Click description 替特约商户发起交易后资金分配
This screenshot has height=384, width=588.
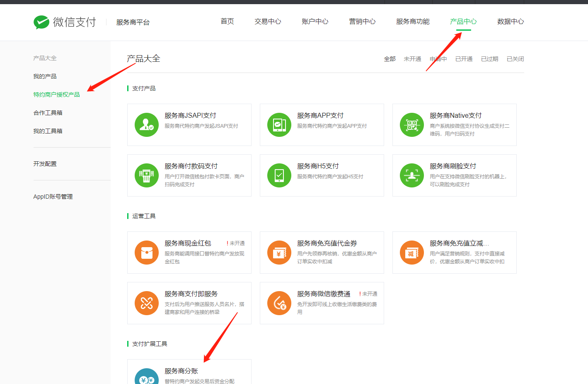tap(199, 381)
